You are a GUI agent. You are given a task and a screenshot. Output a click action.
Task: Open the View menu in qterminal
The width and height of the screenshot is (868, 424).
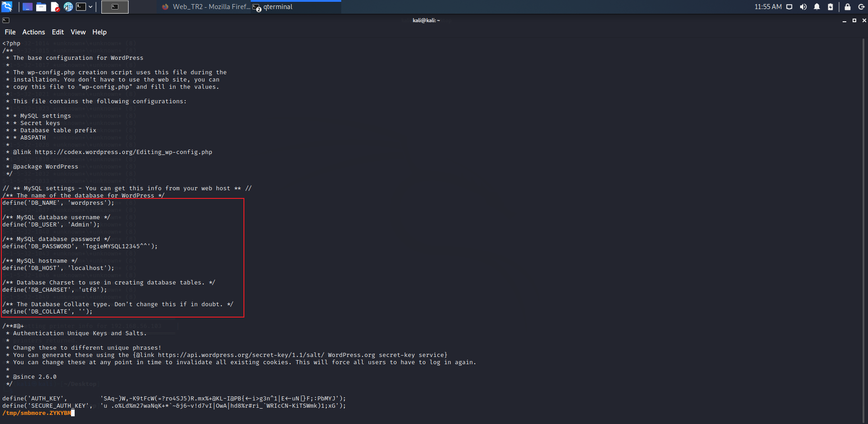click(78, 32)
